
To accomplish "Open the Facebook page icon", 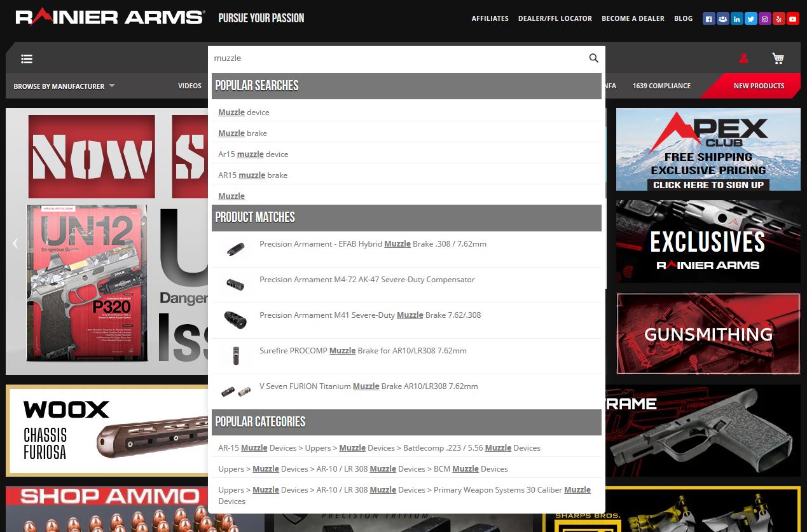I will [x=708, y=19].
